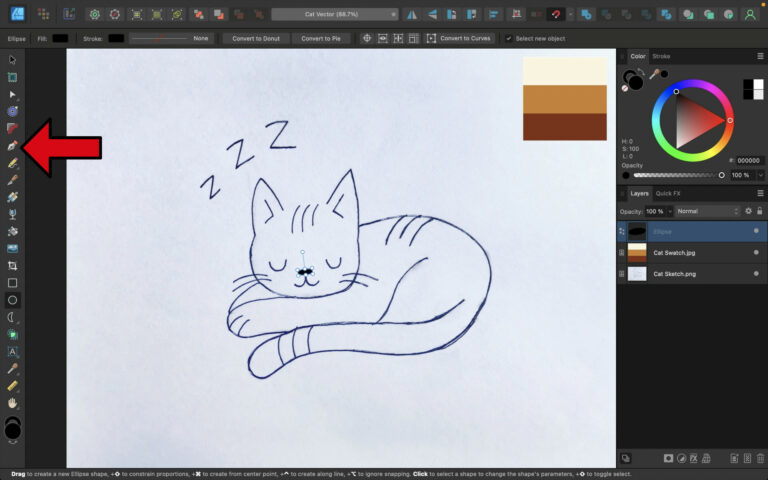Image resolution: width=768 pixels, height=480 pixels.
Task: Select the Crescent shape tool
Action: [x=12, y=317]
